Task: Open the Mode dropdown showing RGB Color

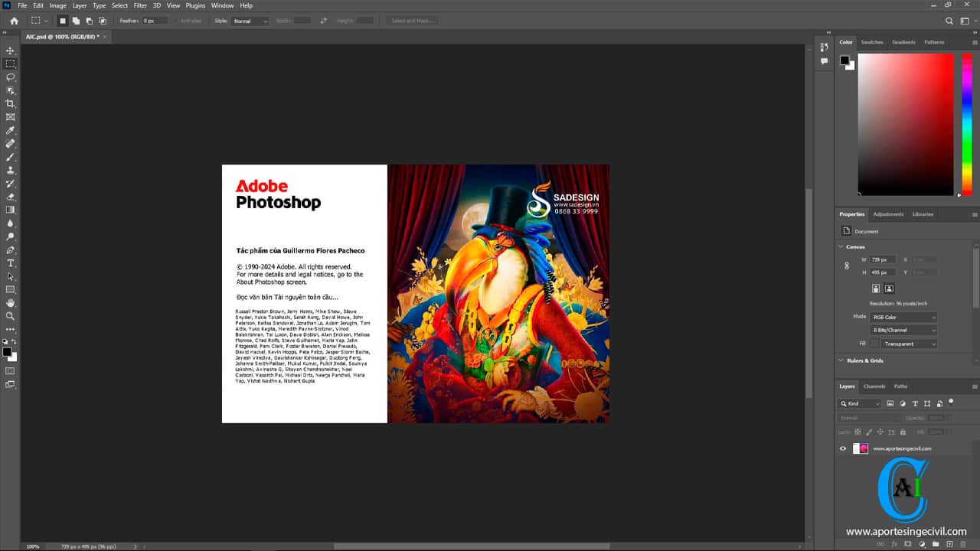Action: pyautogui.click(x=903, y=317)
